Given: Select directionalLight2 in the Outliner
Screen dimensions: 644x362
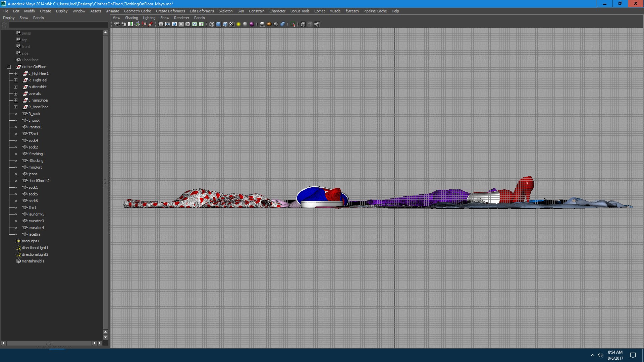Looking at the screenshot, I should click(x=35, y=254).
